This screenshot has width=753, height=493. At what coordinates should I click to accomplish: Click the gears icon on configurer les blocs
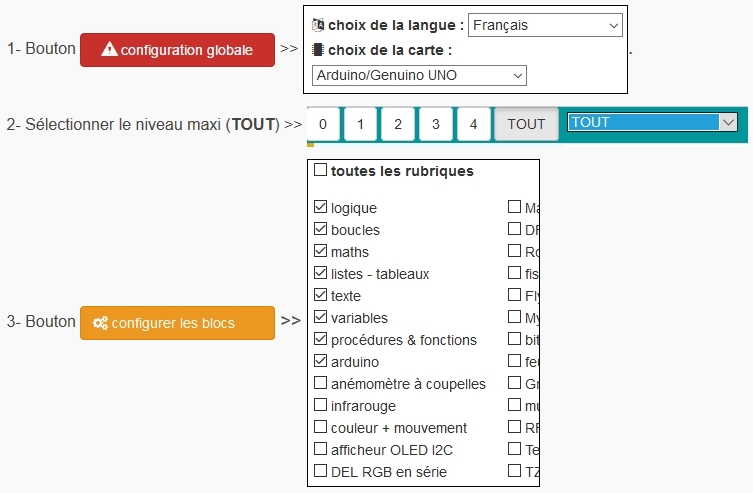[x=100, y=323]
